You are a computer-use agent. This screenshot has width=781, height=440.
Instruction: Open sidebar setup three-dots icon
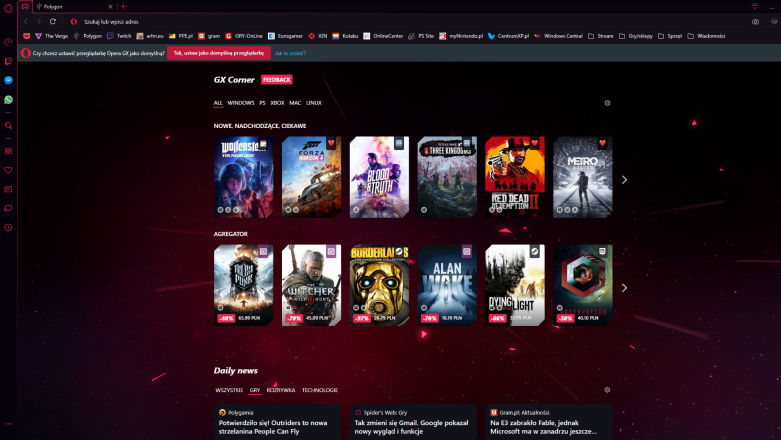tap(8, 424)
